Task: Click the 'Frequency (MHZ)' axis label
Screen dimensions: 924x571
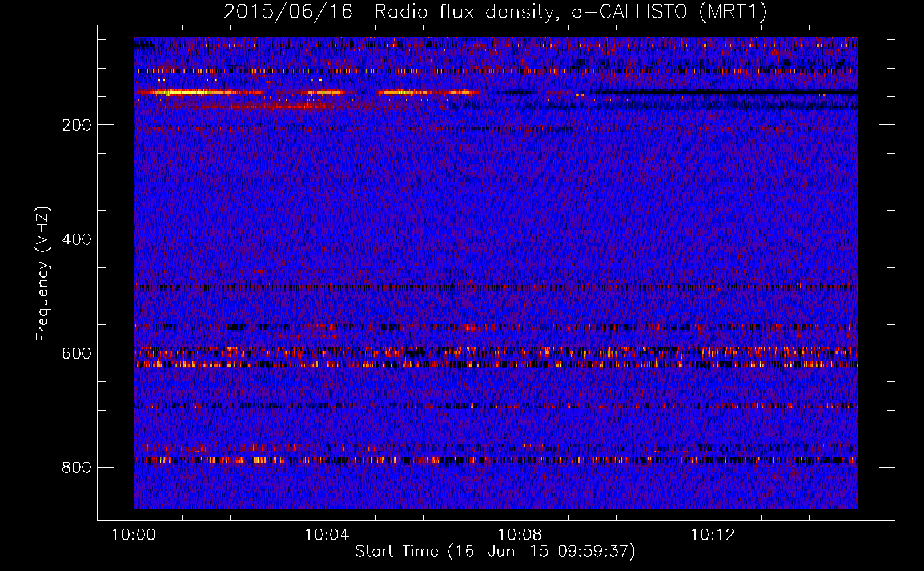Action: (x=42, y=274)
